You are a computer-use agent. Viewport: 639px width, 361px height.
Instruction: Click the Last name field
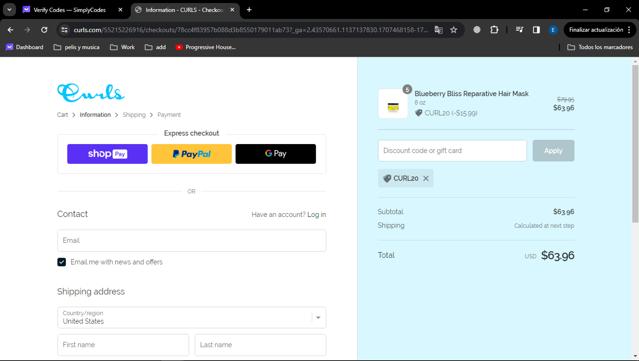coord(260,345)
